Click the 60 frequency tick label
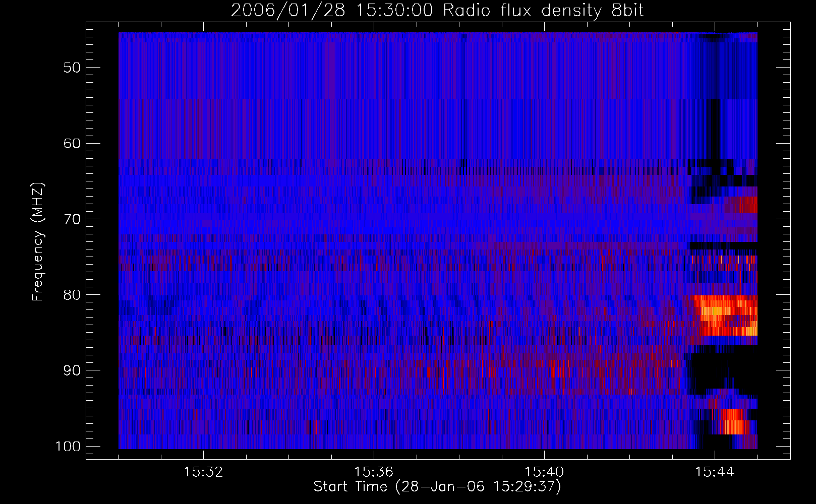The height and width of the screenshot is (504, 816). (72, 143)
